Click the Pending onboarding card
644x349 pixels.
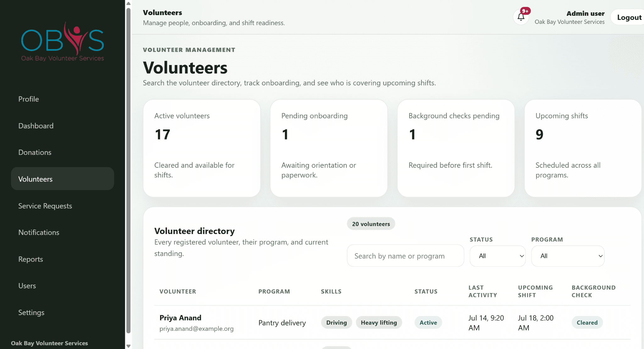click(x=329, y=148)
